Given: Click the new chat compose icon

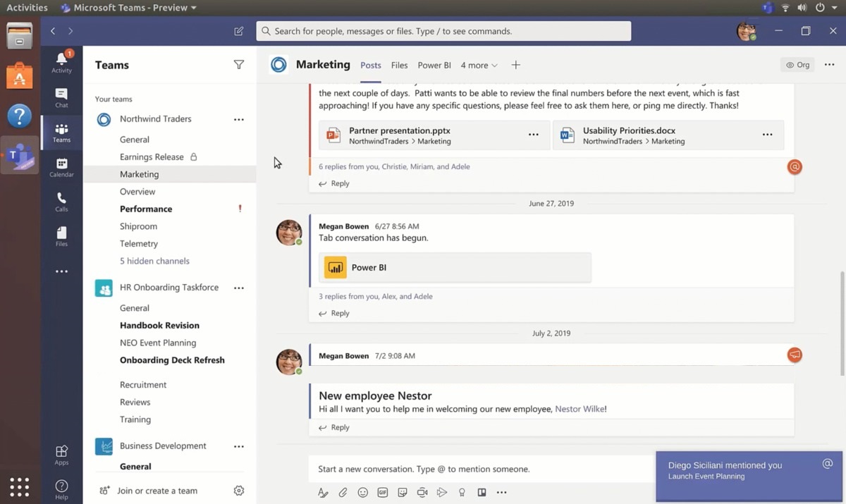Looking at the screenshot, I should click(x=239, y=31).
